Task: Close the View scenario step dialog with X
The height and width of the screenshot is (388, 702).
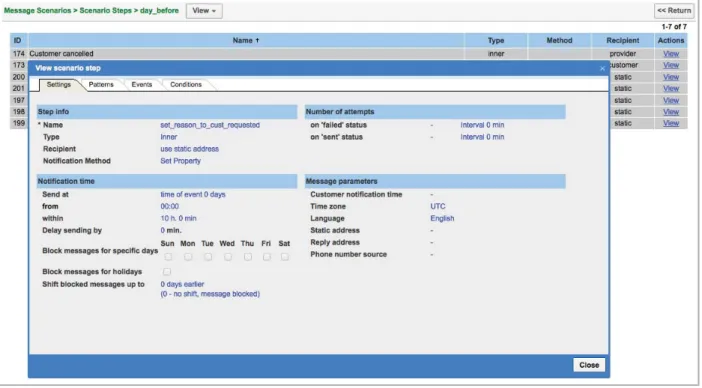Action: [602, 68]
